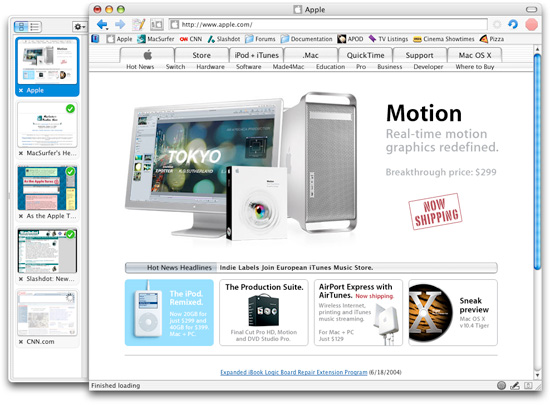Go forward using the forward arrow
Viewport: 550px width, 405px height.
click(x=120, y=25)
